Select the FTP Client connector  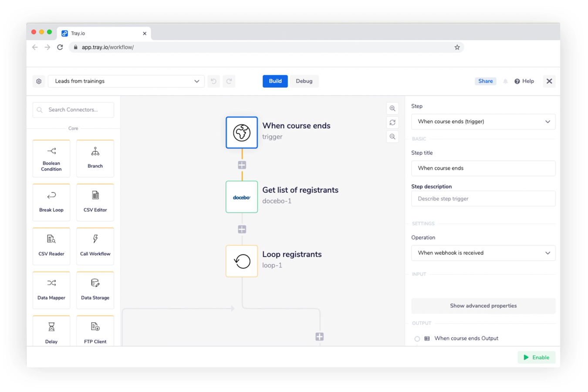click(x=95, y=331)
